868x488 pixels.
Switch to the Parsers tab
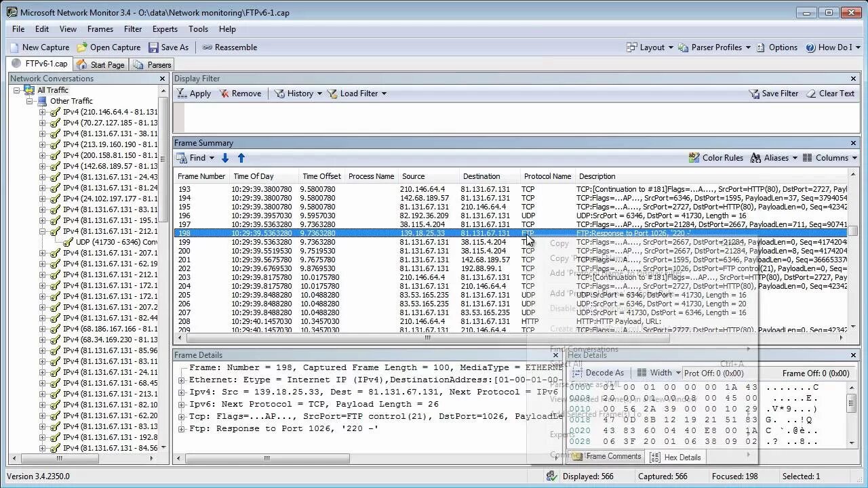(152, 64)
